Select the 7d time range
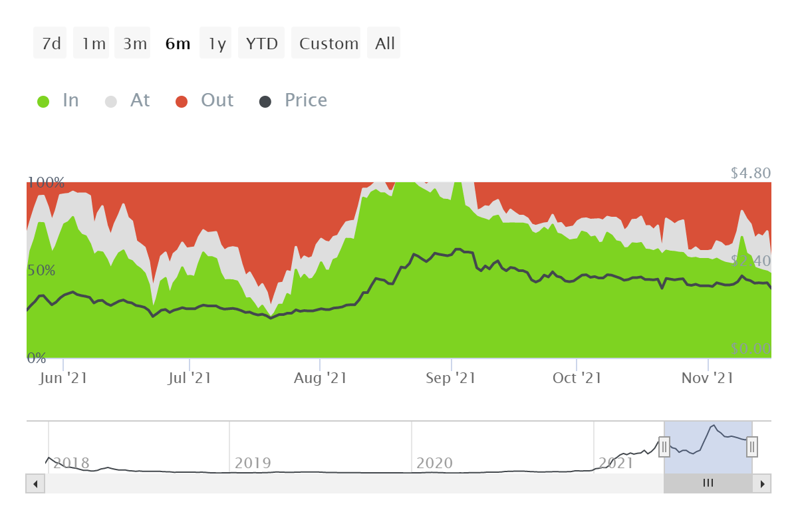798x532 pixels. 51,44
